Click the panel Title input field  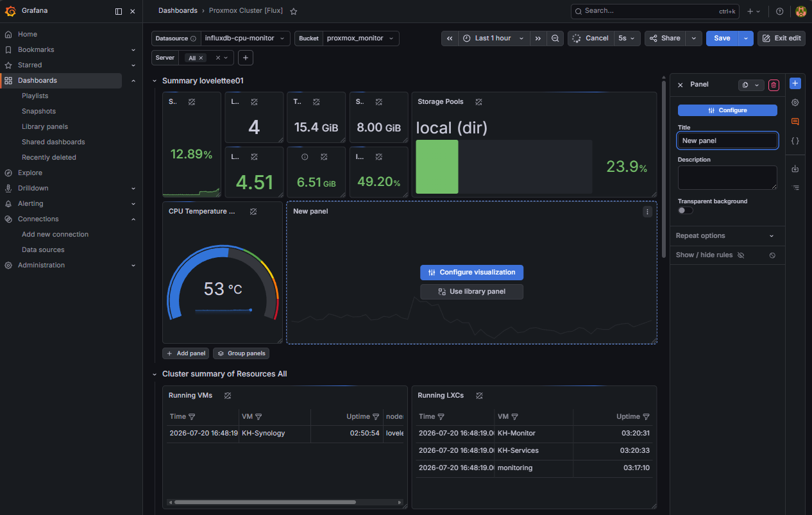pyautogui.click(x=727, y=140)
